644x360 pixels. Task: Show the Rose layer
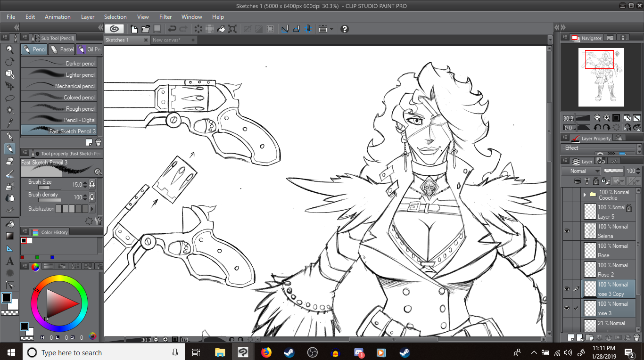pos(567,250)
